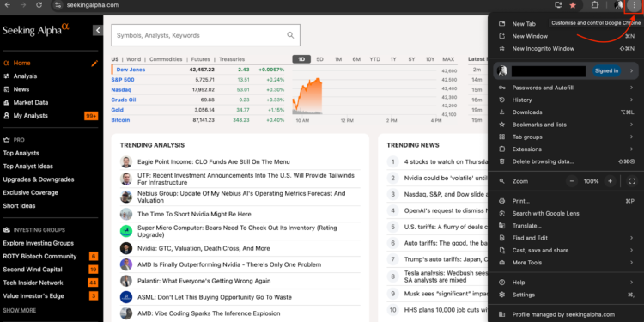Select Print from Chrome menu
Screen dimensions: 644x322
pyautogui.click(x=566, y=201)
